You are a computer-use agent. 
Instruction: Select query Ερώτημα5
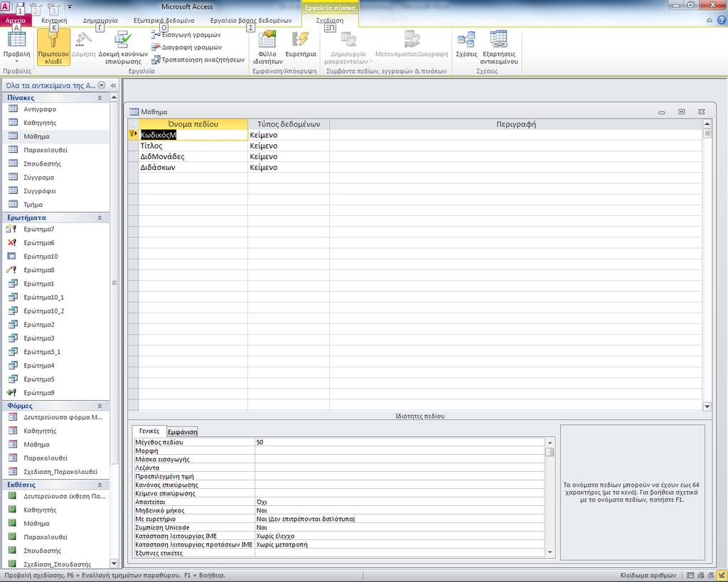tap(39, 379)
